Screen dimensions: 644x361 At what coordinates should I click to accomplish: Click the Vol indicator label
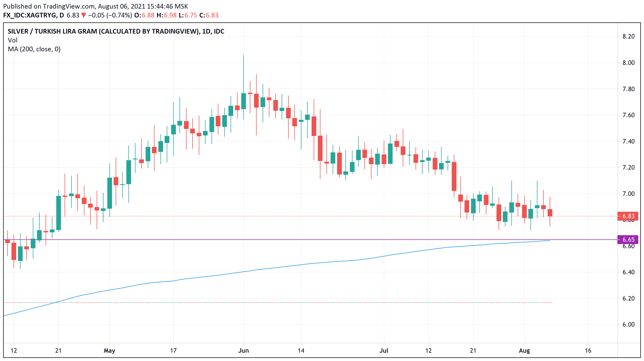click(13, 40)
